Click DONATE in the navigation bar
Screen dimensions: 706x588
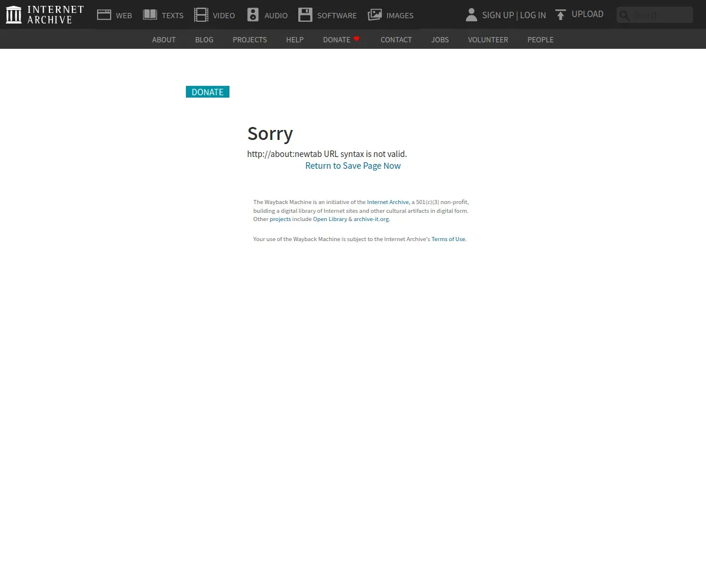(337, 39)
